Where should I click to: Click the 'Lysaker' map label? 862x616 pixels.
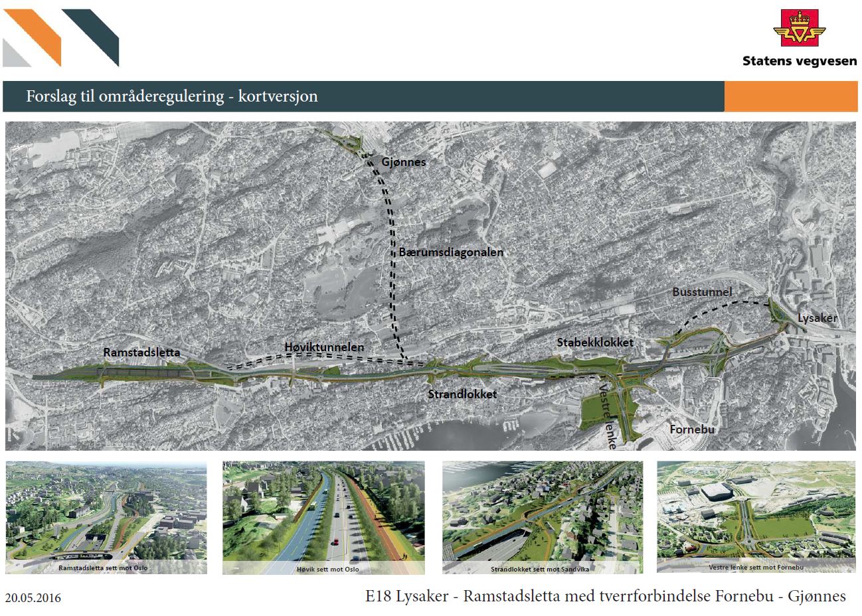[x=818, y=318]
